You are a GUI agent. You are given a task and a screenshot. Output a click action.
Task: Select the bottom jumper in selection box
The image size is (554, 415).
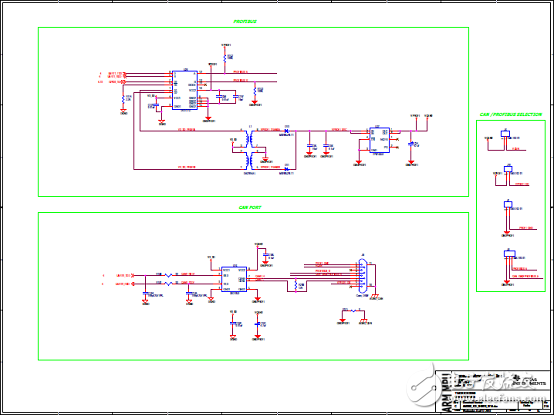[509, 254]
